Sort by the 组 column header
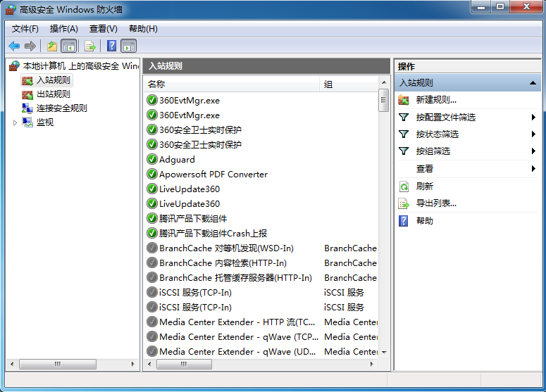The image size is (546, 392). pos(349,84)
